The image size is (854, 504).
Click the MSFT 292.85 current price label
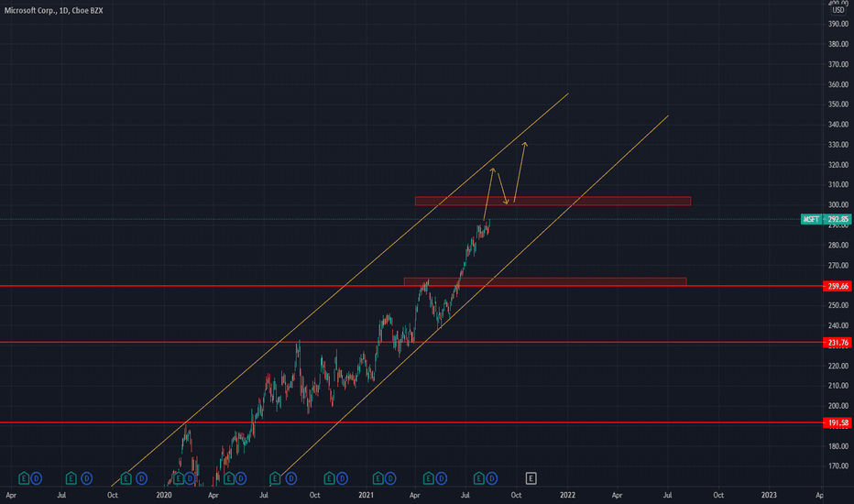pos(826,219)
